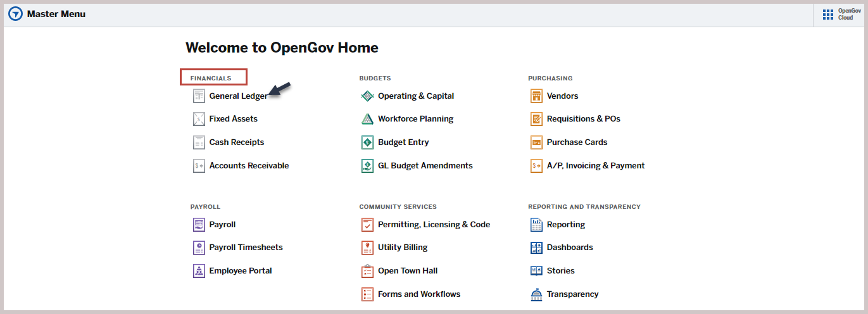Click the Vendors storefront icon
Image resolution: width=868 pixels, height=314 pixels.
[536, 96]
